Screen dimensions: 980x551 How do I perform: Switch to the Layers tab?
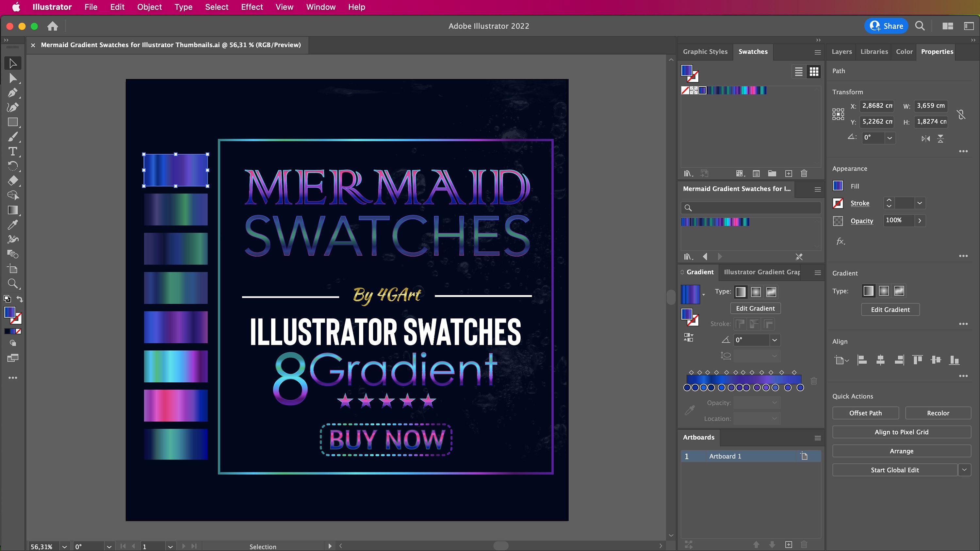pyautogui.click(x=841, y=52)
